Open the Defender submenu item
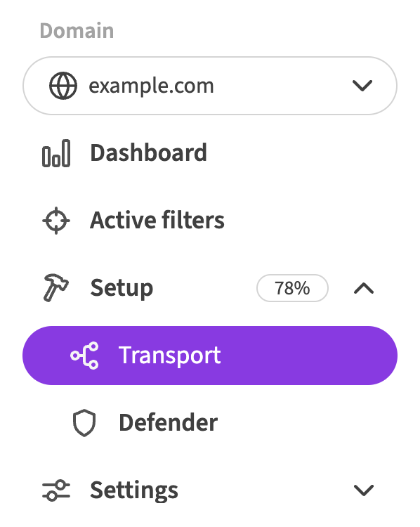 [x=210, y=423]
